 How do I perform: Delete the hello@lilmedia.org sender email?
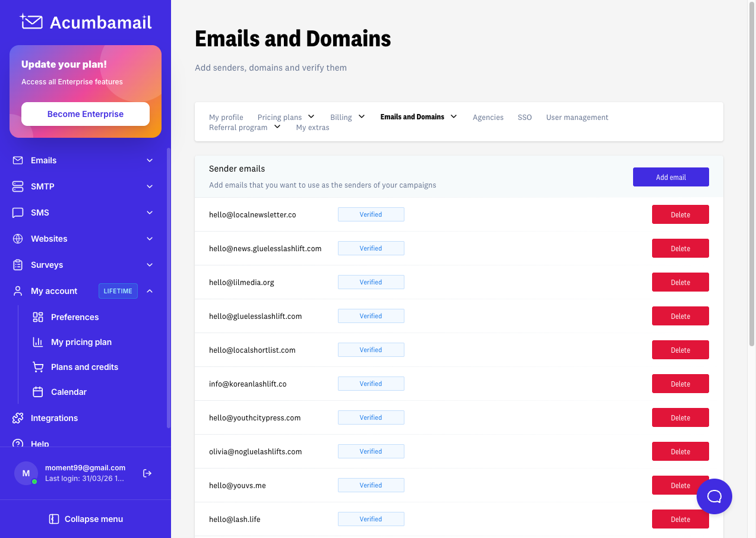tap(680, 282)
